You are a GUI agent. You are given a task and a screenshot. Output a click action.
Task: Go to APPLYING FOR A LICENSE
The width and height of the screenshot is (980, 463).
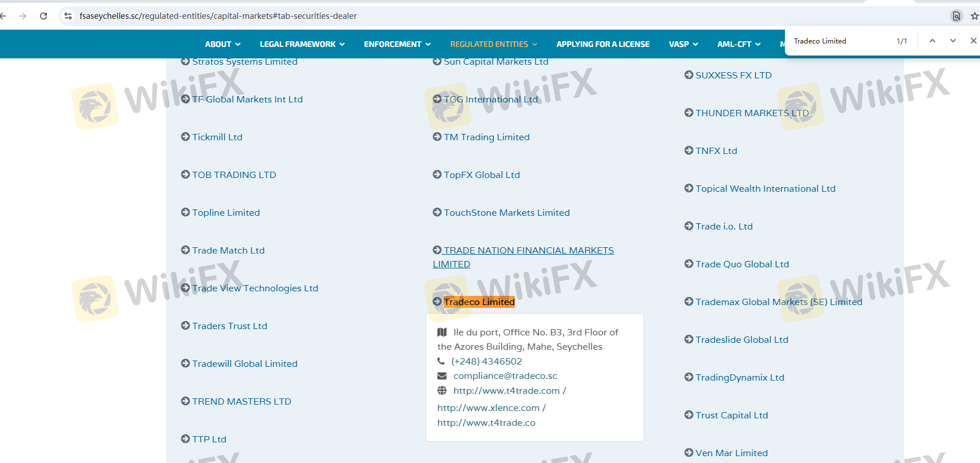(x=602, y=44)
